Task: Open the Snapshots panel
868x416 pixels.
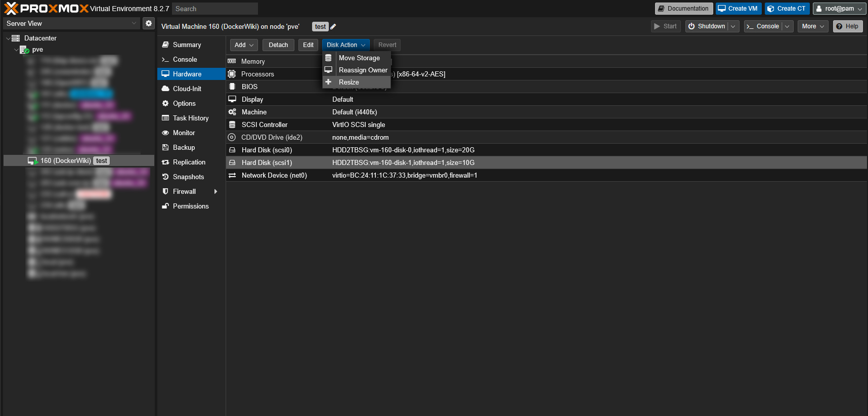Action: pyautogui.click(x=188, y=177)
